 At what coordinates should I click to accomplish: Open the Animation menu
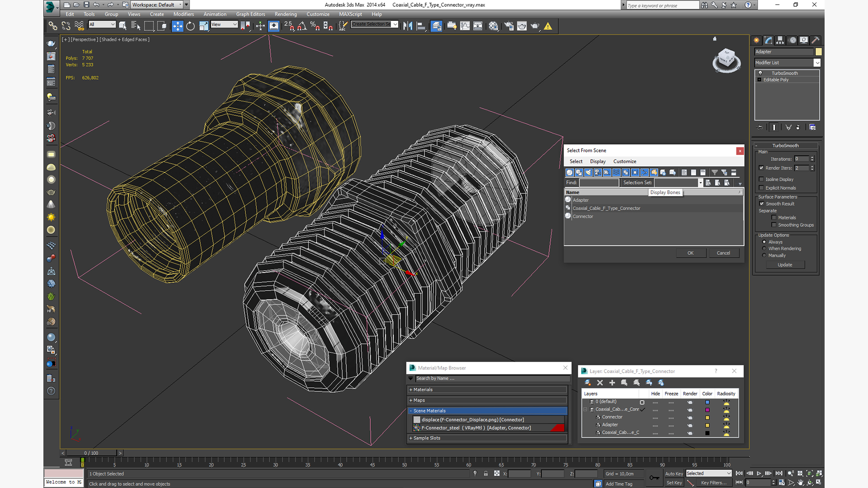click(x=215, y=14)
